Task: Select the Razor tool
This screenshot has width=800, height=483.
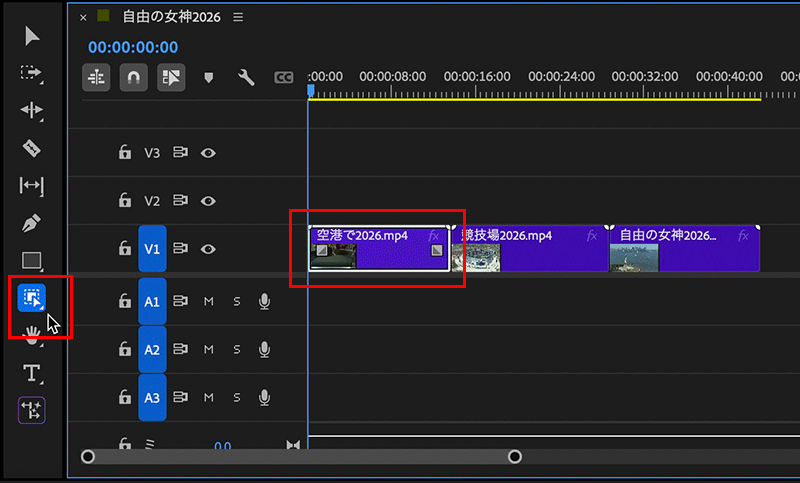Action: pos(32,148)
